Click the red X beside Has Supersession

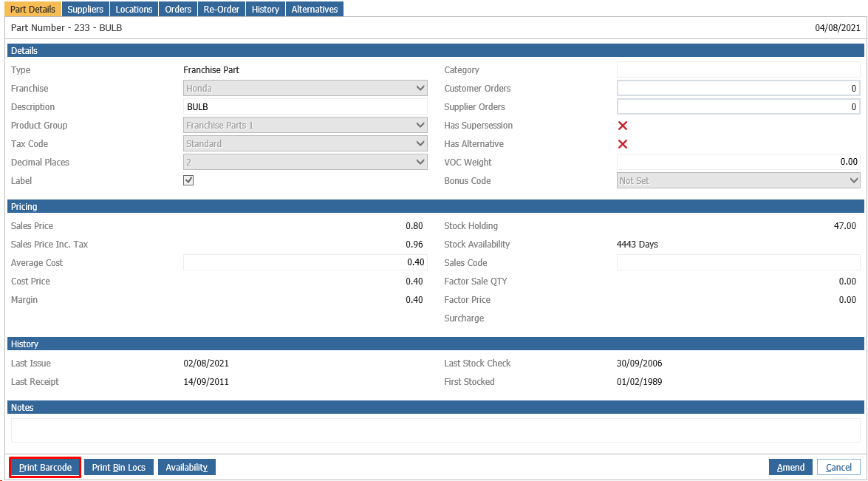pos(622,126)
